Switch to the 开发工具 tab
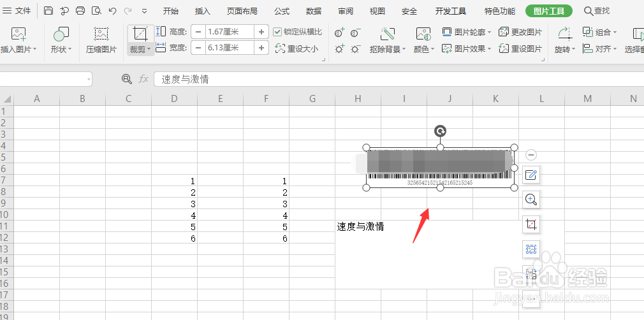Viewport: 644px width, 320px height. click(x=451, y=11)
